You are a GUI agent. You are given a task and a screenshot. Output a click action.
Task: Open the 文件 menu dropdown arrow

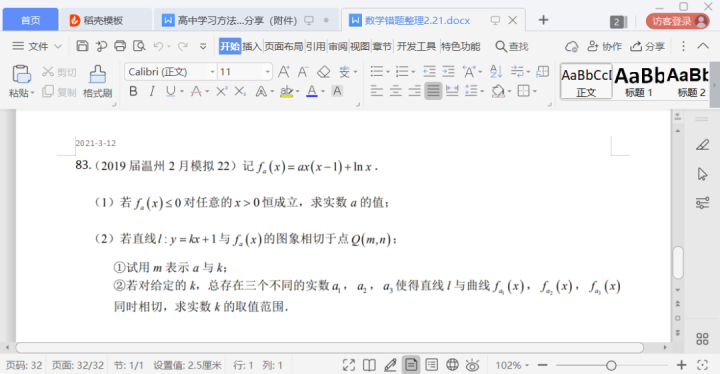[58, 46]
